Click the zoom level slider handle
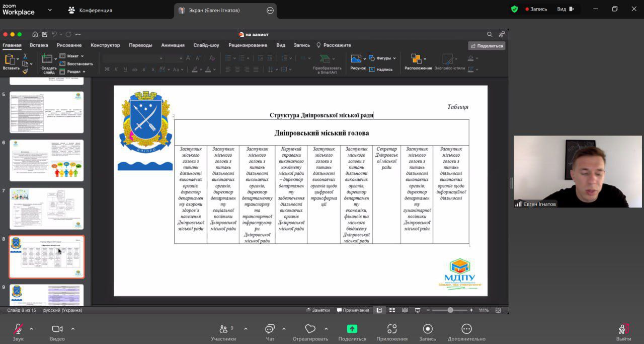The image size is (644, 344). pyautogui.click(x=450, y=310)
